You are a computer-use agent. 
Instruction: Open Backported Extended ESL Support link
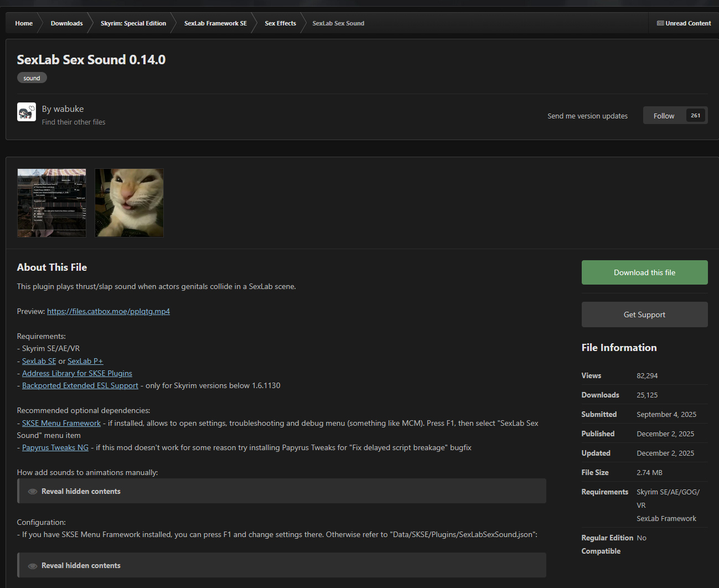tap(80, 385)
